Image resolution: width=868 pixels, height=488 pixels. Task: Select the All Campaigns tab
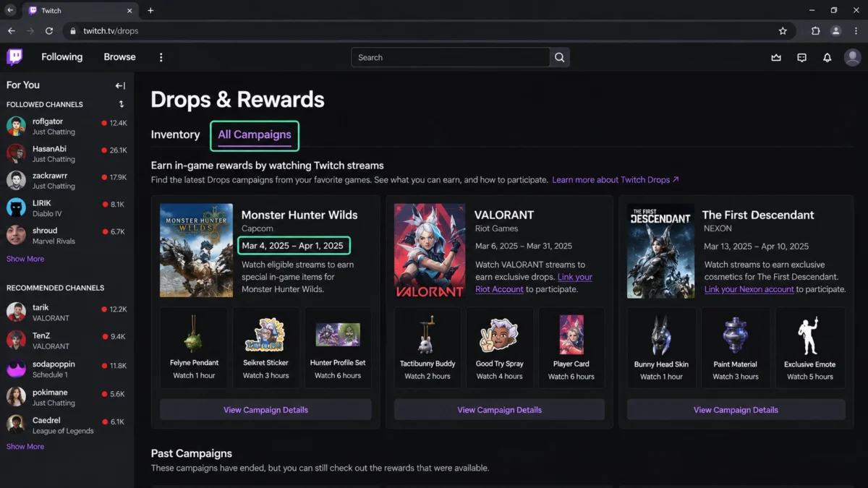pyautogui.click(x=255, y=134)
